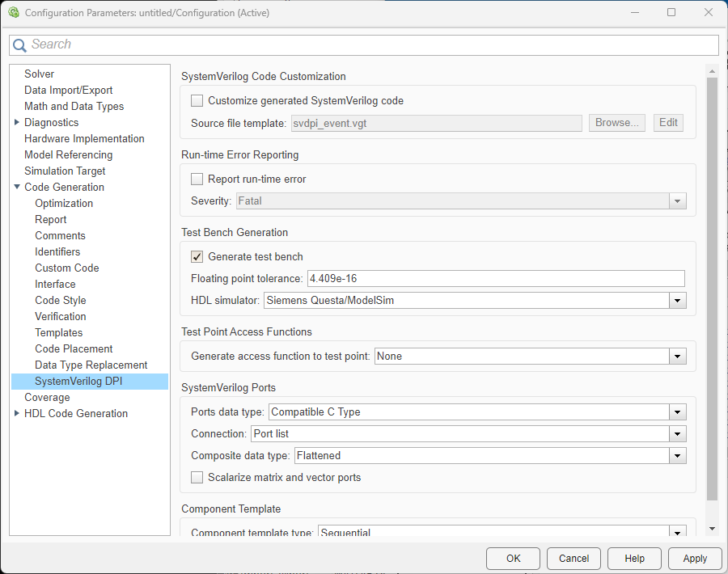Open Ports data type dropdown
This screenshot has height=574, width=728.
[x=677, y=412]
